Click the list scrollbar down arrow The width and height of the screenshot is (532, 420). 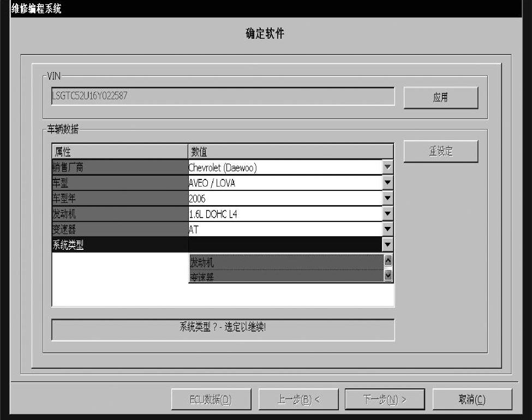(388, 276)
